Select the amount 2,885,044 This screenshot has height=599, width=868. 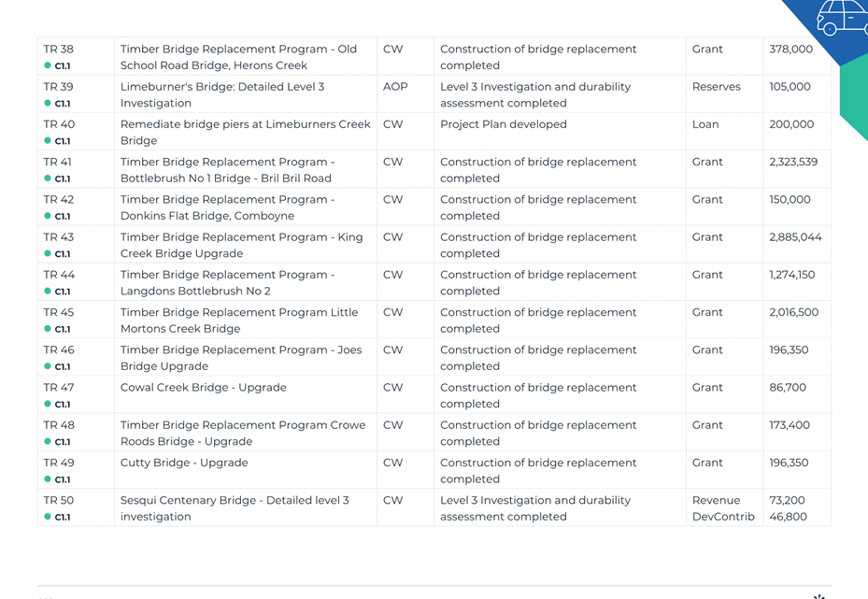pyautogui.click(x=795, y=237)
